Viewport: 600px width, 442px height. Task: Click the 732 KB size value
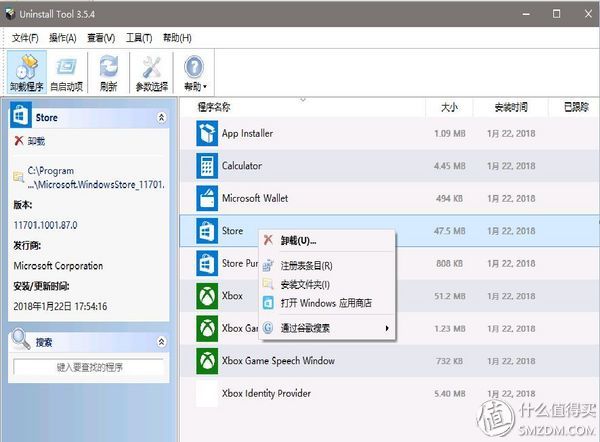point(449,361)
